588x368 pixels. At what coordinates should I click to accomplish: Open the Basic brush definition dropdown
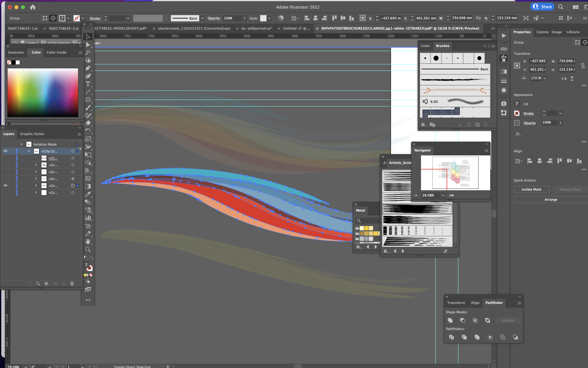coord(202,18)
